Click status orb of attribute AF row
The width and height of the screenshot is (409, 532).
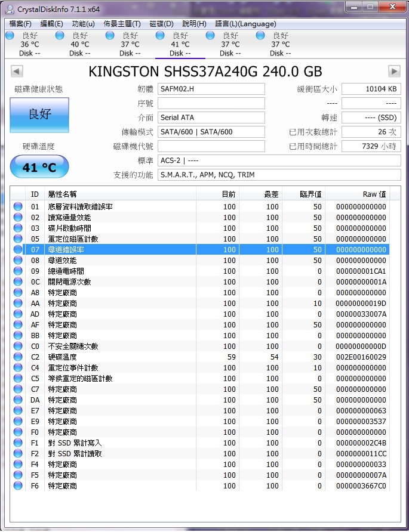click(18, 324)
